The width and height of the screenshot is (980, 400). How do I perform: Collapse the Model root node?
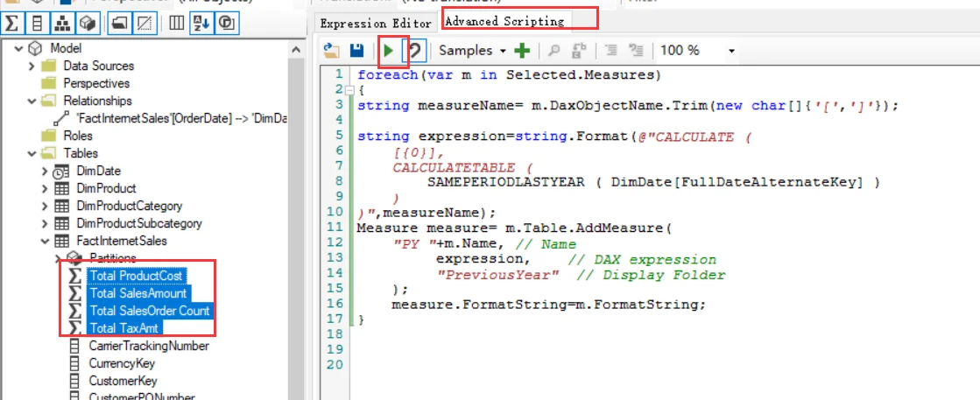click(x=18, y=48)
